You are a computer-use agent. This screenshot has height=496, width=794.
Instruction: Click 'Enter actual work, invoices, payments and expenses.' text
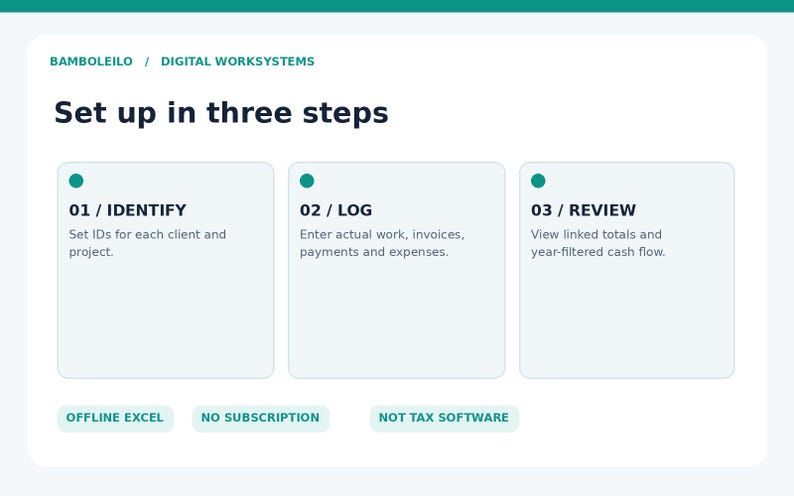pyautogui.click(x=382, y=243)
